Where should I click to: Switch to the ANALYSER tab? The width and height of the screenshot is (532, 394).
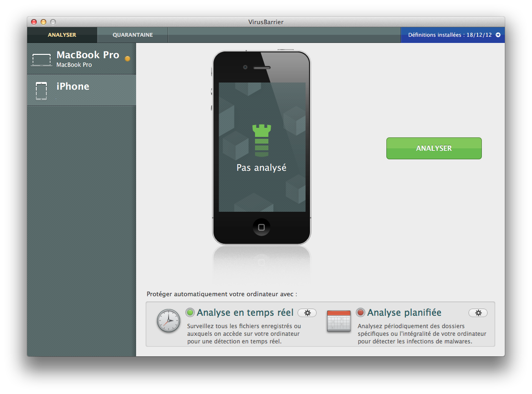point(62,35)
